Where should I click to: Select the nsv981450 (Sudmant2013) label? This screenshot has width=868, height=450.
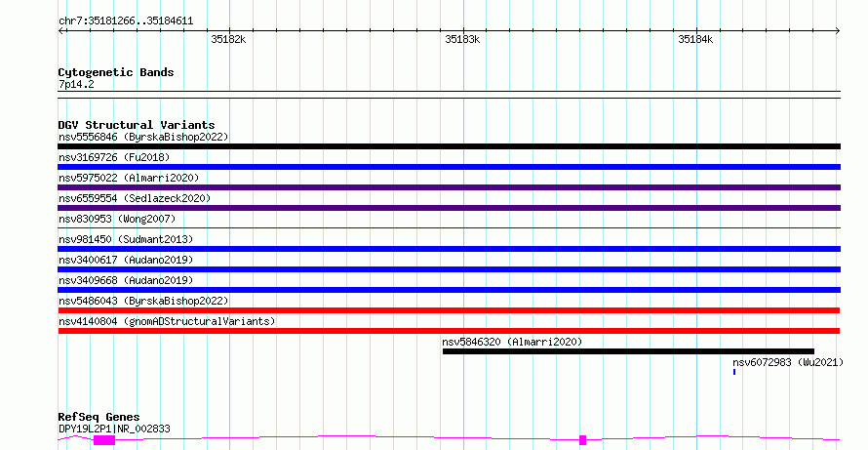126,239
